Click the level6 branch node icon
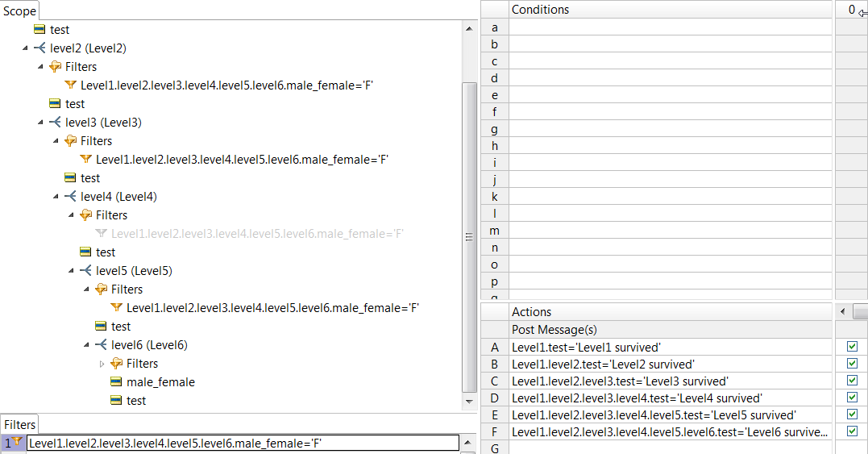Viewport: 868px width, 454px height. point(101,345)
